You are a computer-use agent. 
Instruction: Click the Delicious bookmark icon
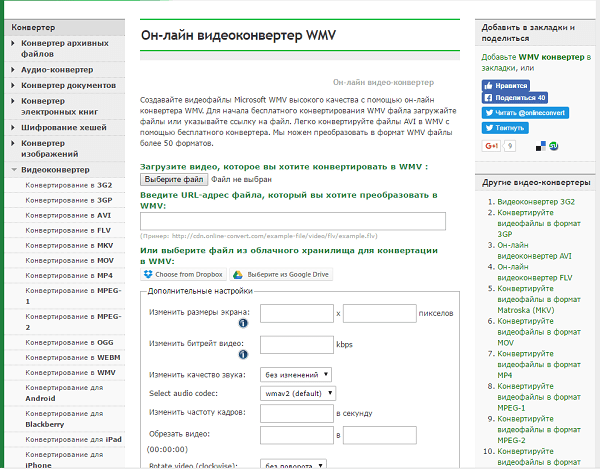(541, 145)
